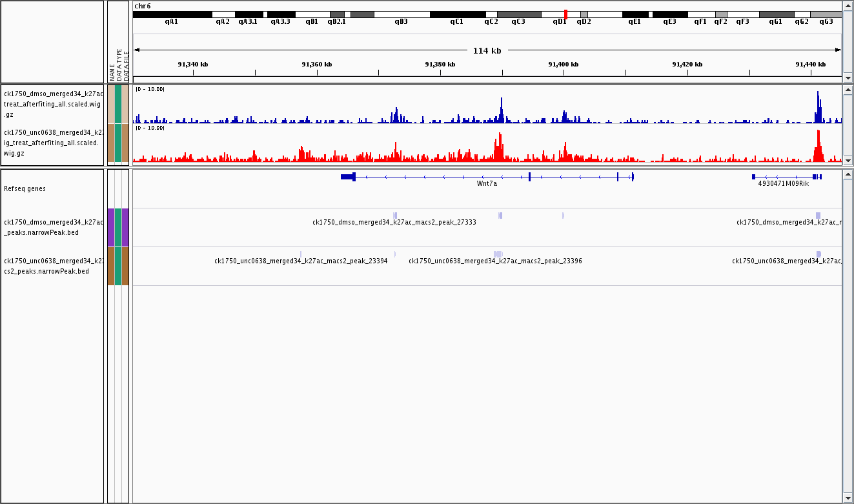The height and width of the screenshot is (504, 854).
Task: Click the purple attribute cell of the dmso peaks track
Action: [111, 227]
